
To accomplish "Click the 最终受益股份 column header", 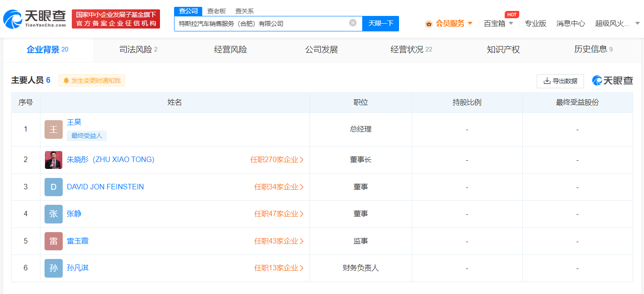I will [x=577, y=102].
